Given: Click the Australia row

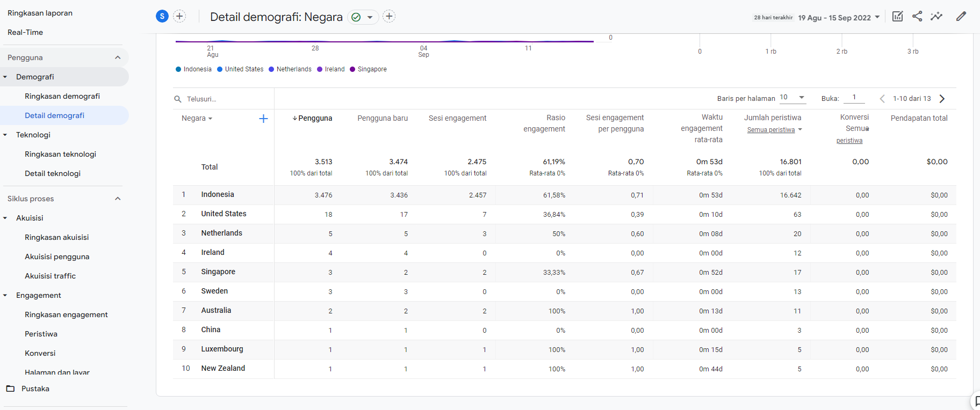Looking at the screenshot, I should point(564,311).
